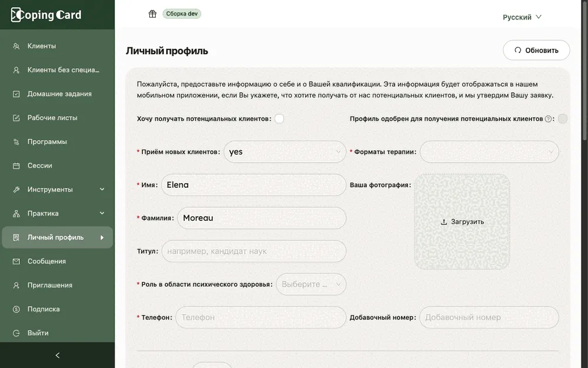
Task: Click the Профиль одобрен checkbox
Action: [563, 119]
